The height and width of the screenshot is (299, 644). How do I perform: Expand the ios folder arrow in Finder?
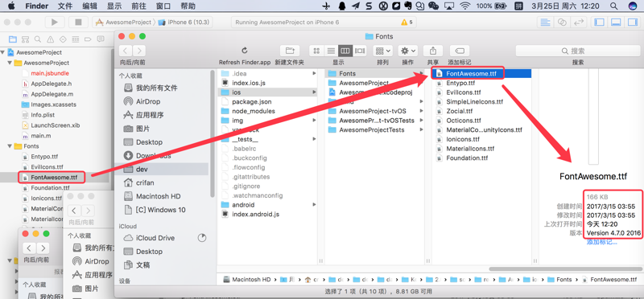pos(314,92)
